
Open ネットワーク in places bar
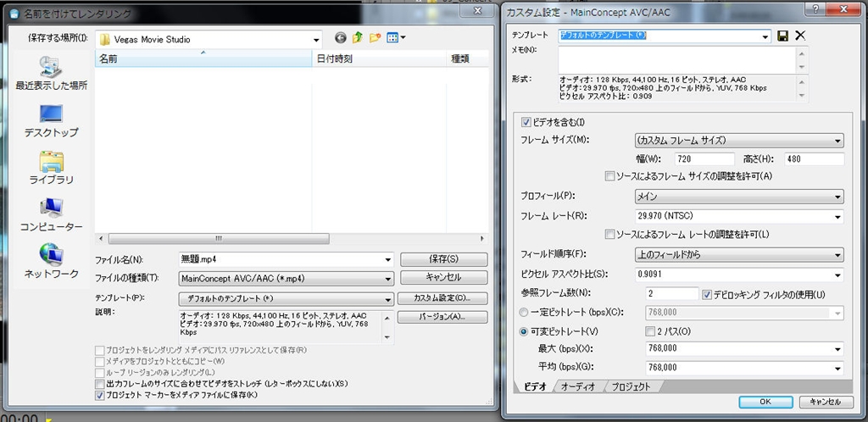52,262
